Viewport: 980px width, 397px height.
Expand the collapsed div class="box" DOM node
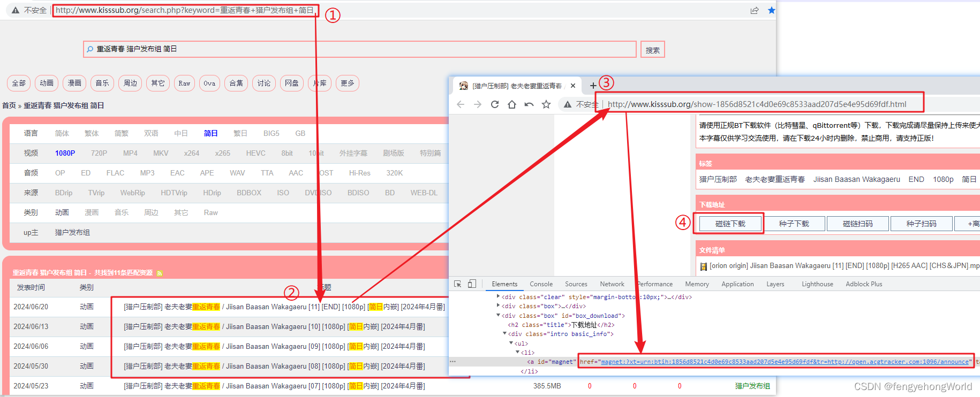tap(498, 306)
